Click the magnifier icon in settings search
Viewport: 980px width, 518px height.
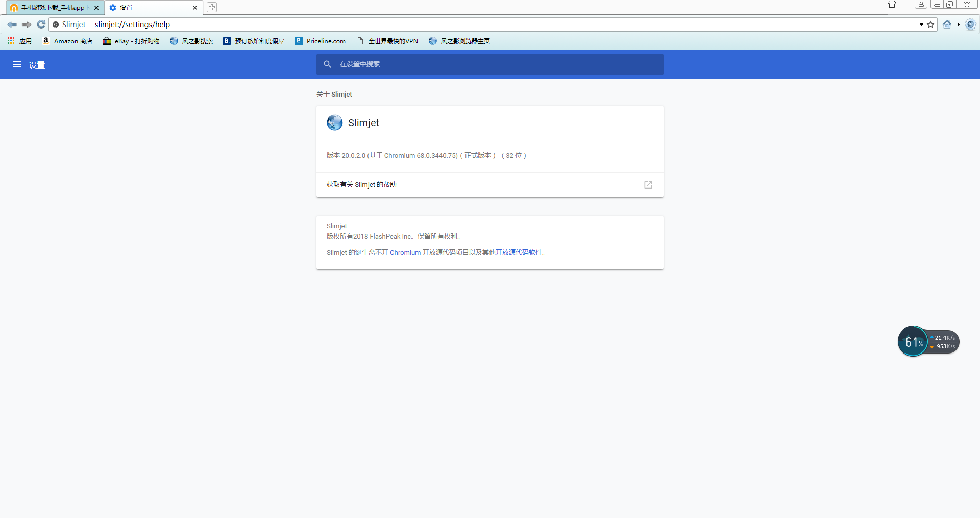(328, 64)
